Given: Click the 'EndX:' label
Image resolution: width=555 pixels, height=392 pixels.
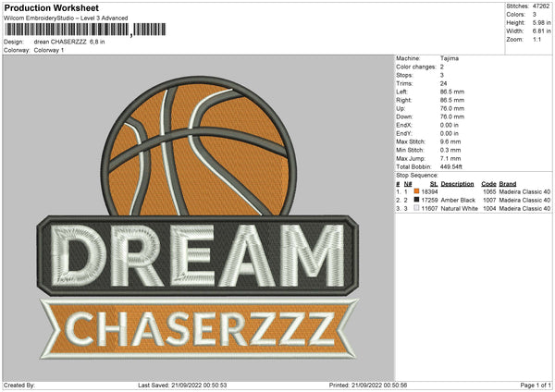Looking at the screenshot, I should pyautogui.click(x=404, y=125).
